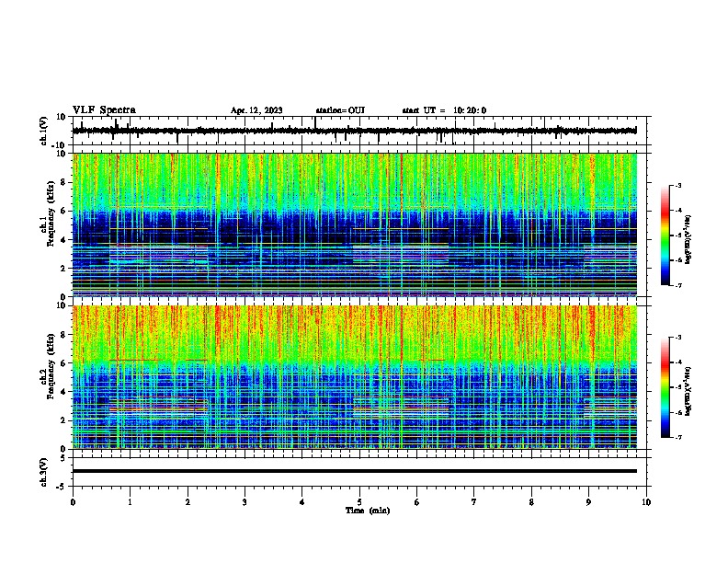Click the ch.1 frequency spectrogram panel
The height and width of the screenshot is (563, 728).
coord(354,224)
